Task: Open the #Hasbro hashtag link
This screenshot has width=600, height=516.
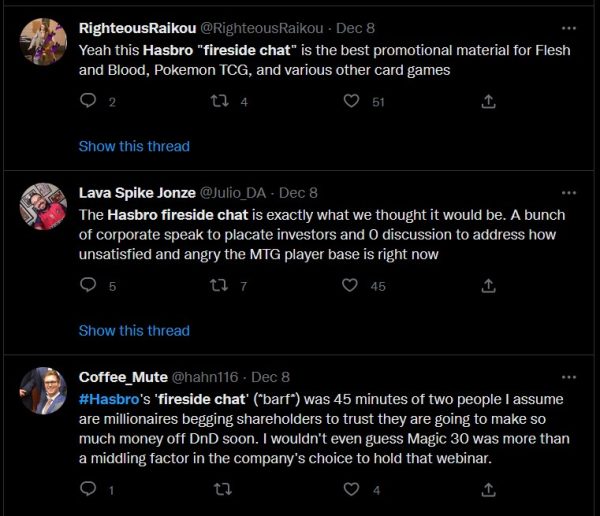Action: tap(104, 399)
